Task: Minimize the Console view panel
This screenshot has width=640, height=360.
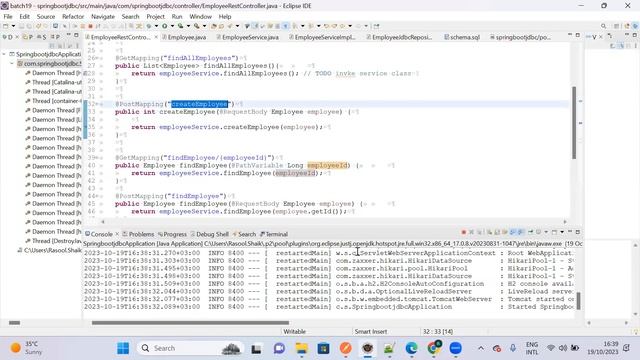Action: pos(570,232)
